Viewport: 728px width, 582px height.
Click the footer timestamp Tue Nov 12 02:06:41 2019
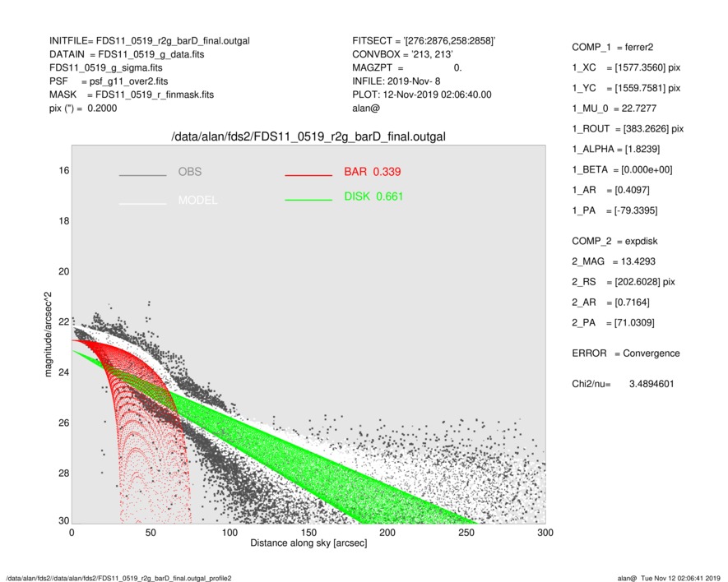(680, 578)
